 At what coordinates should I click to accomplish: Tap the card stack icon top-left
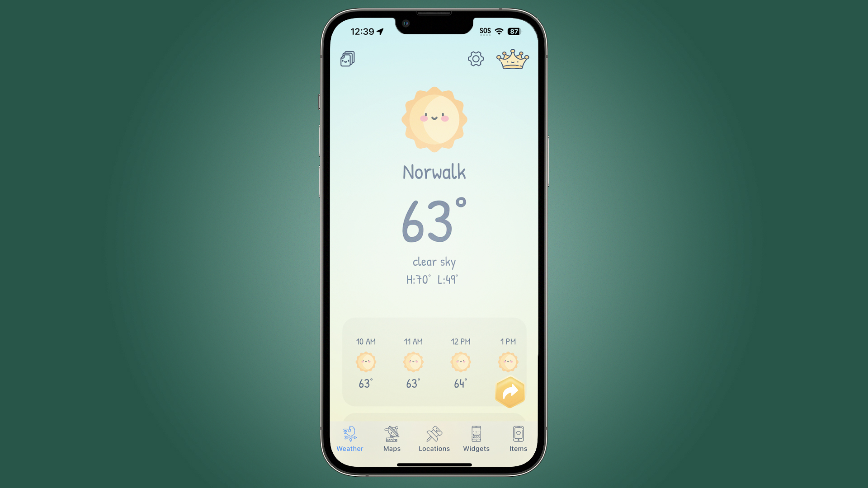[x=349, y=58]
